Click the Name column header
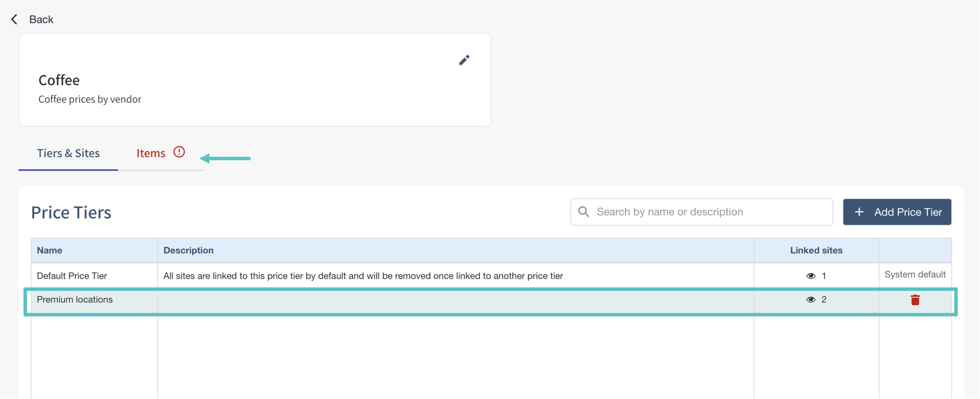The image size is (980, 399). point(49,251)
